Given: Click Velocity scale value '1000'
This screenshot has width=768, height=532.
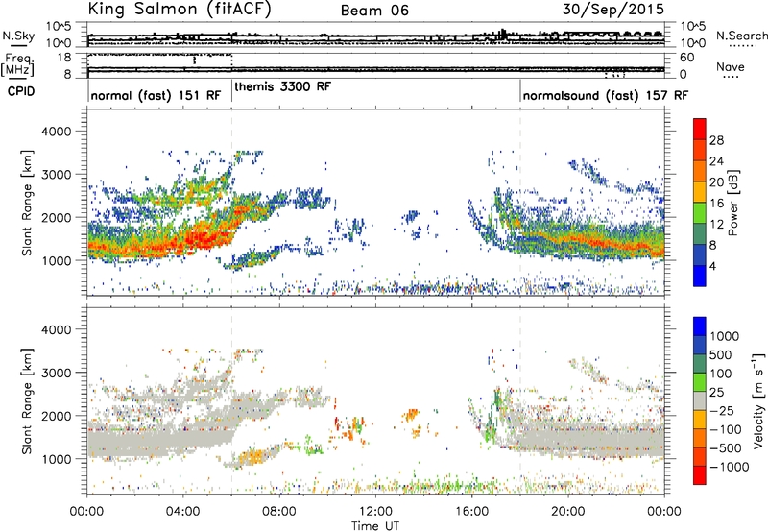Looking at the screenshot, I should (x=725, y=336).
